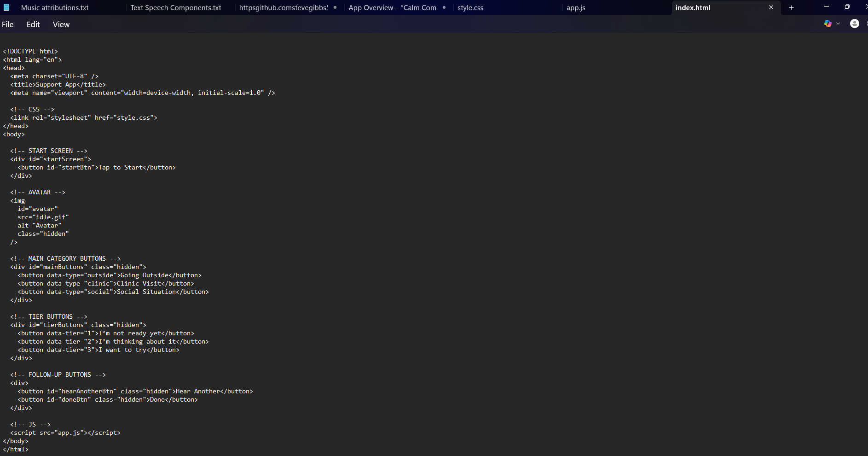The height and width of the screenshot is (456, 868).
Task: Click the START SCREEN comment line
Action: (49, 151)
